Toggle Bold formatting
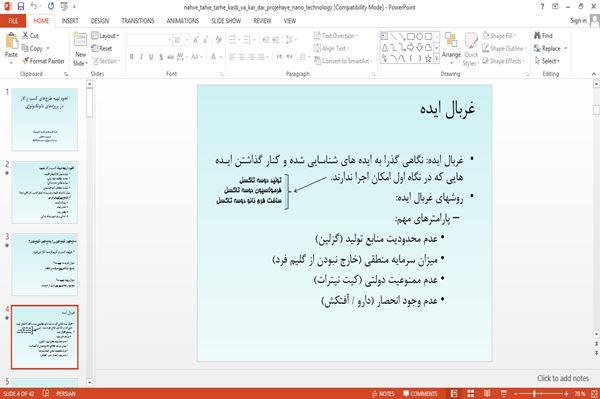 pyautogui.click(x=132, y=57)
